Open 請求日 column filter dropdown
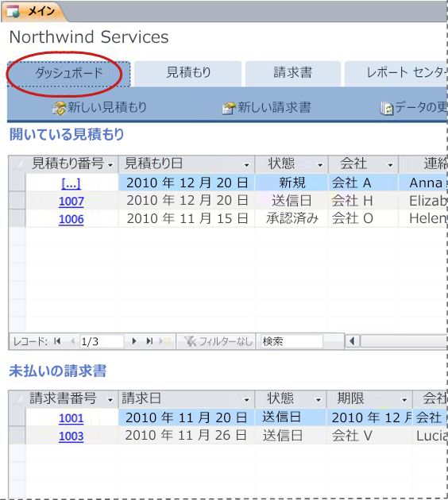Image resolution: width=448 pixels, height=500 pixels. [x=246, y=400]
